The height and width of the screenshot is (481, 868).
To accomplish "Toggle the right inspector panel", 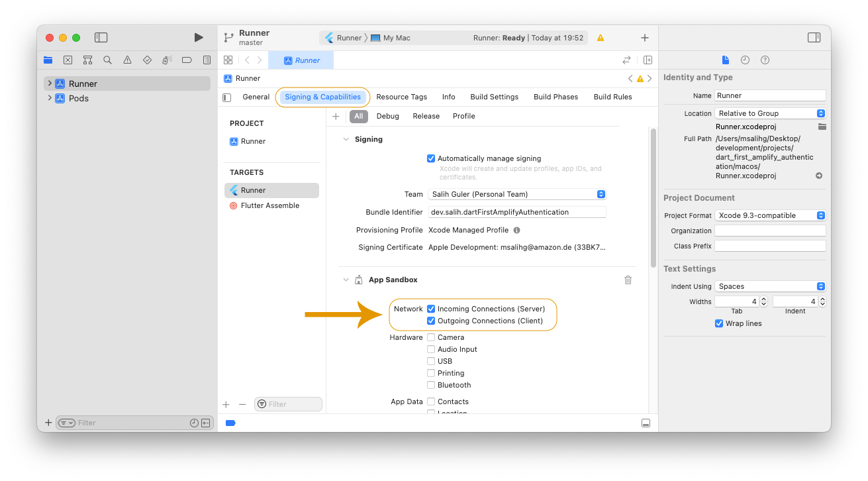I will click(814, 38).
